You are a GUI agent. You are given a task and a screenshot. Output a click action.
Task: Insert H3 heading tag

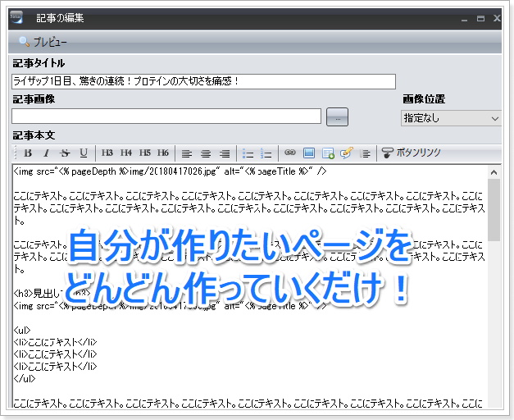(x=107, y=153)
